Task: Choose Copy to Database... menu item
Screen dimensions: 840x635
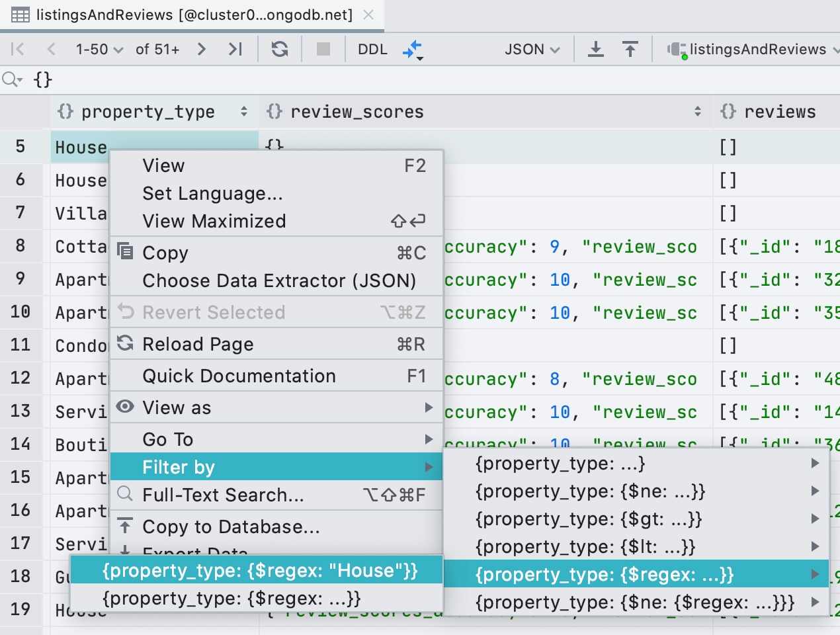Action: pyautogui.click(x=276, y=527)
